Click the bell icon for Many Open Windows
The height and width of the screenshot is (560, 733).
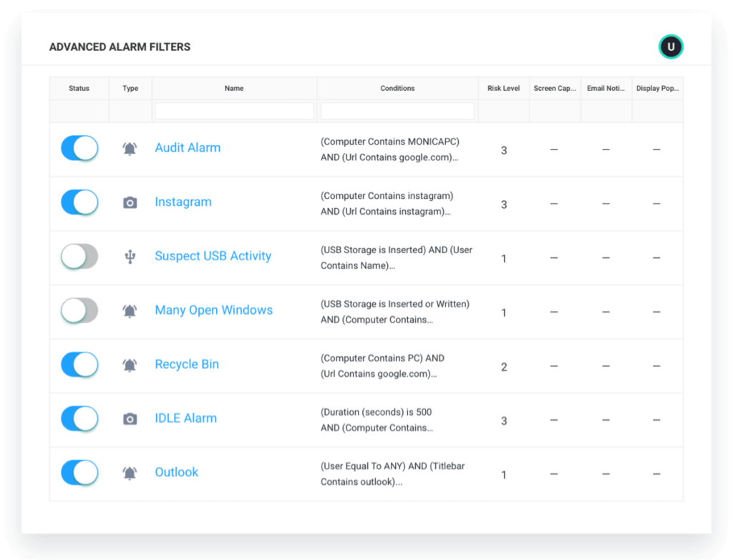pos(130,310)
